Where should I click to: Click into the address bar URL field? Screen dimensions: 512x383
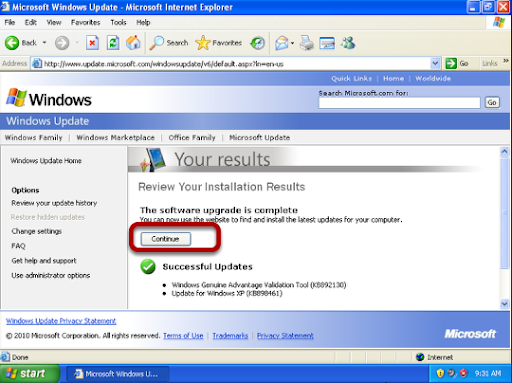[x=235, y=64]
